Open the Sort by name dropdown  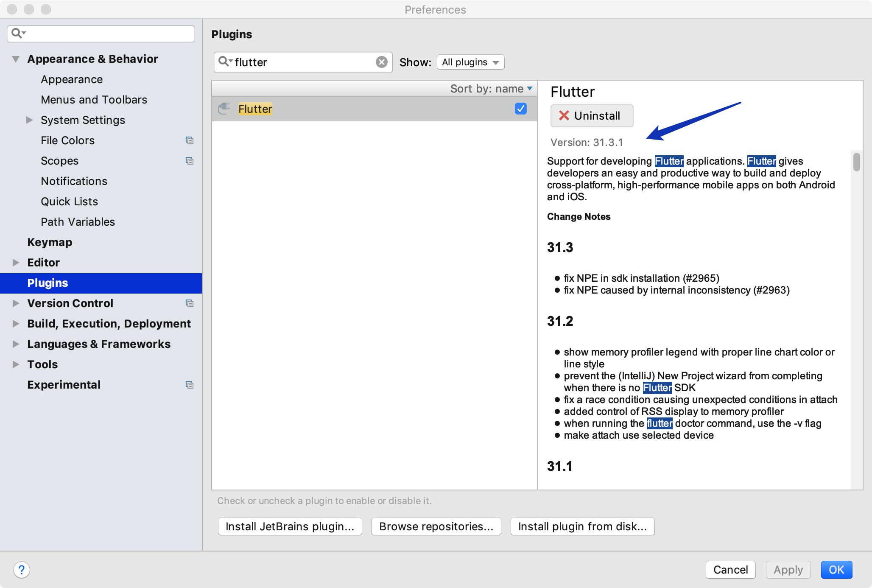click(491, 89)
